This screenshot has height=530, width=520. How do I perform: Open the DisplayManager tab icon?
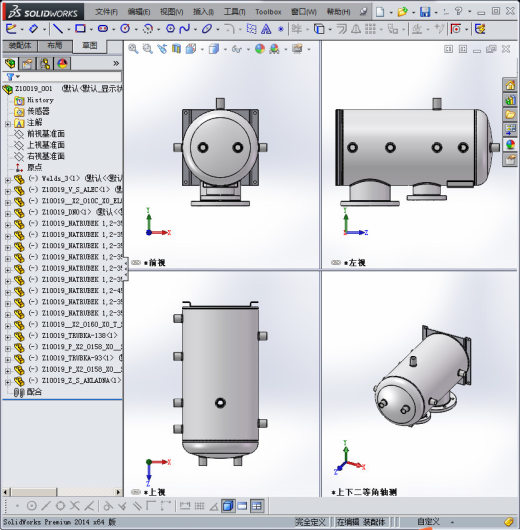[x=62, y=63]
